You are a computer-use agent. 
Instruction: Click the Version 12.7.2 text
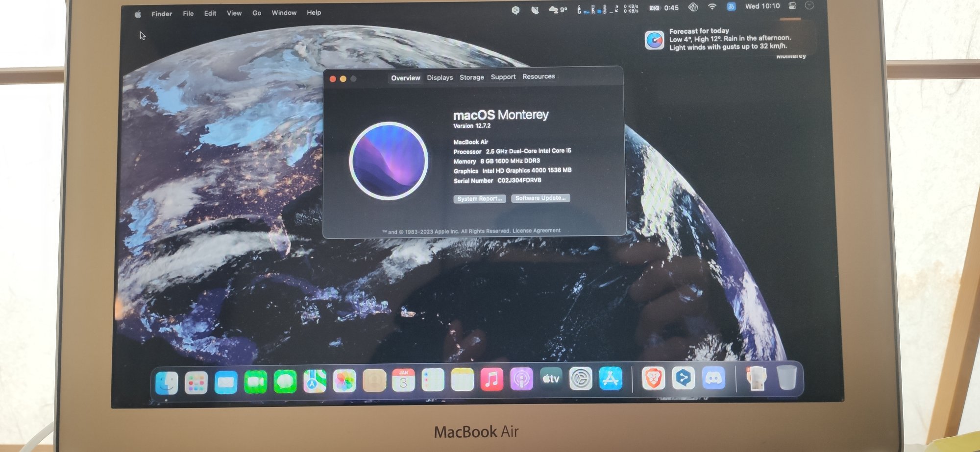point(472,126)
